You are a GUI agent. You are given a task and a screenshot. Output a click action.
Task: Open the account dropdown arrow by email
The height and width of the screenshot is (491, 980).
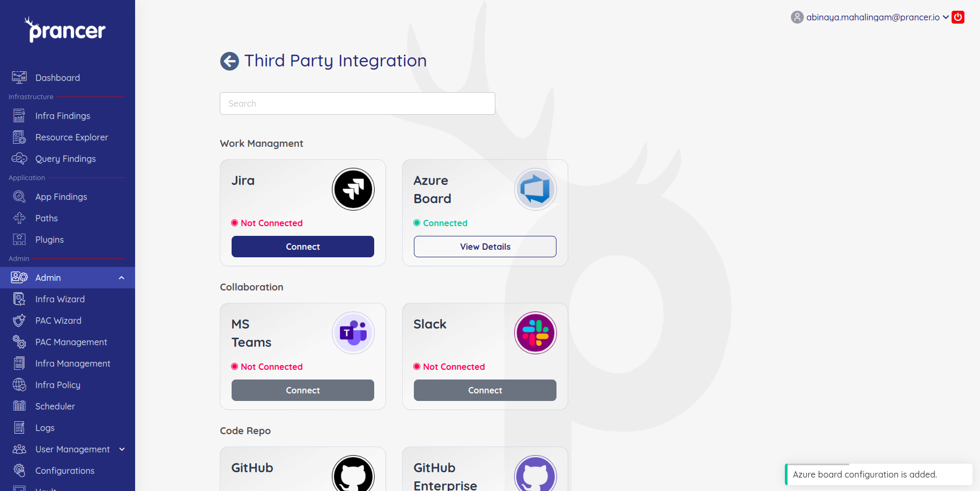pos(946,17)
